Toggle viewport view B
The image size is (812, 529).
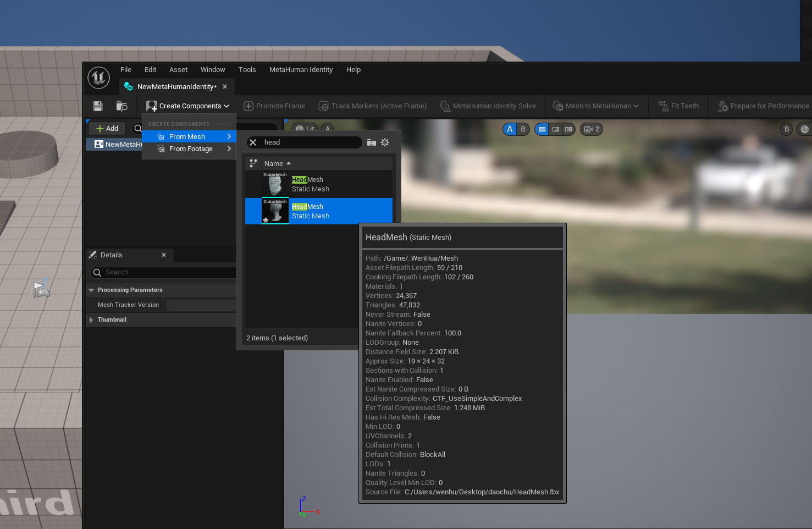pos(523,129)
